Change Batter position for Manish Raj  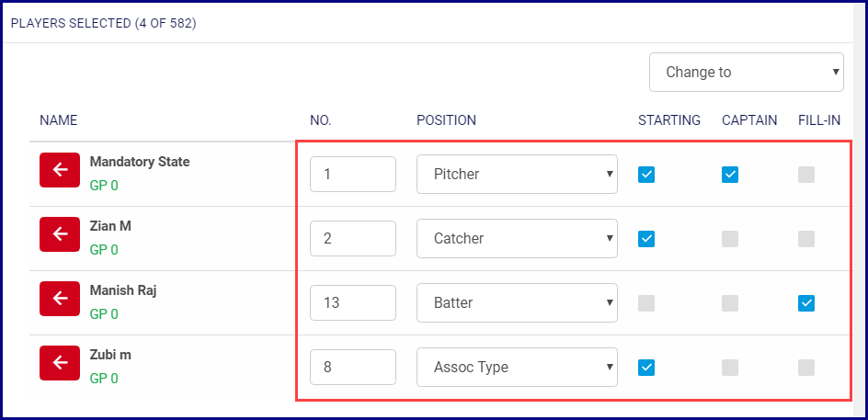(516, 303)
